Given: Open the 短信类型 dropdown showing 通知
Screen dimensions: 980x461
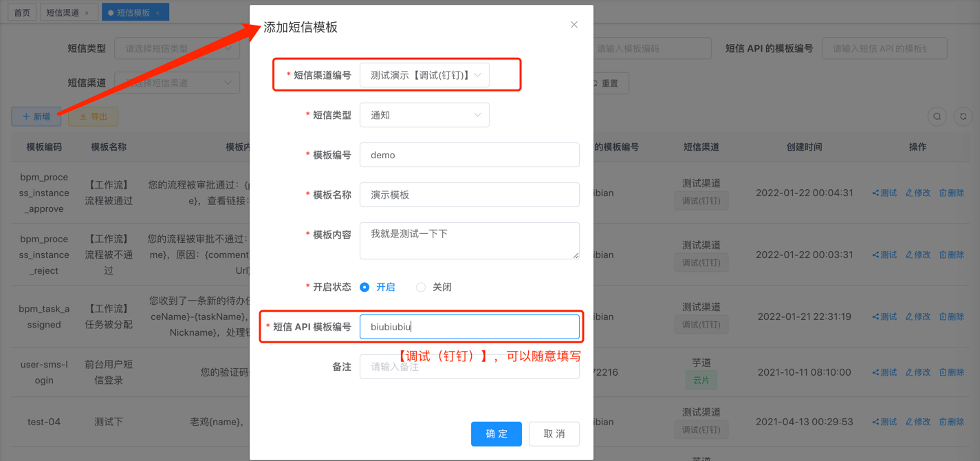Looking at the screenshot, I should (x=424, y=115).
